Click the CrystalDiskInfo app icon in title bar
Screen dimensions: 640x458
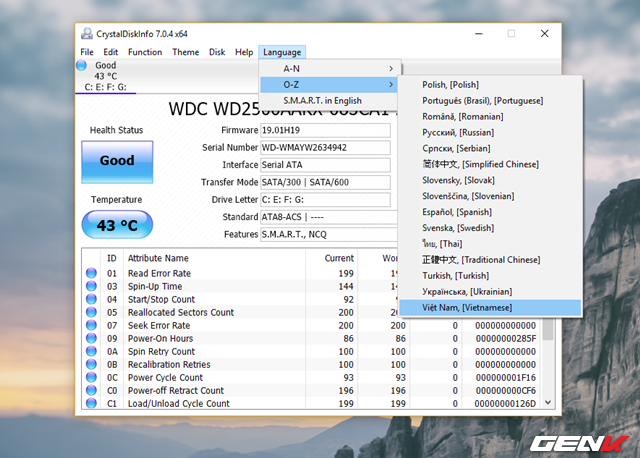click(x=87, y=33)
